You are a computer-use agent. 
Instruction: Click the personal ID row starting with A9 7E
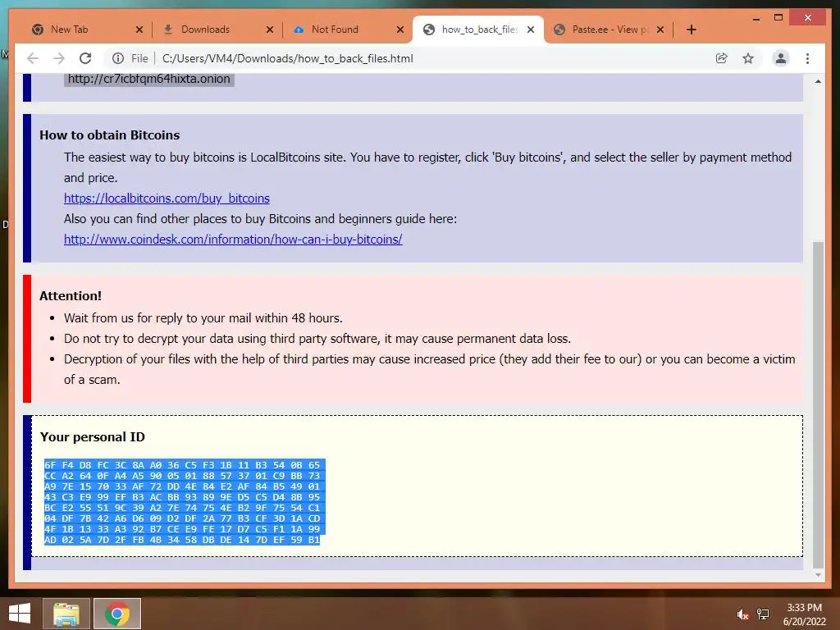coord(182,486)
